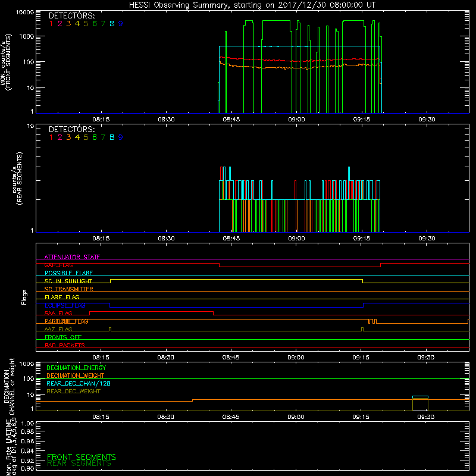Click the REAR_DEC_CHAN/128 legend label
Screen dimensions: 476x476
point(79,383)
